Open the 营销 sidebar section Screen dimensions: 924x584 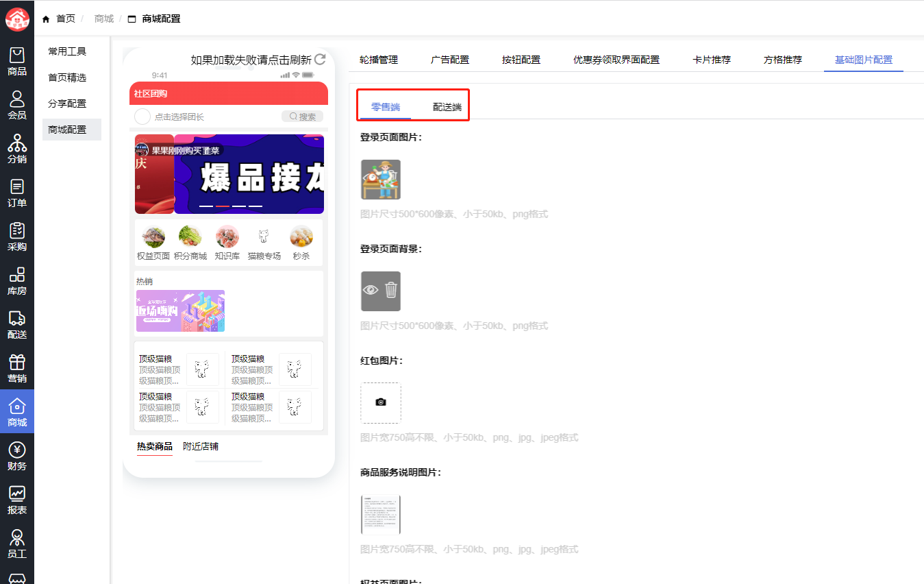coord(17,369)
